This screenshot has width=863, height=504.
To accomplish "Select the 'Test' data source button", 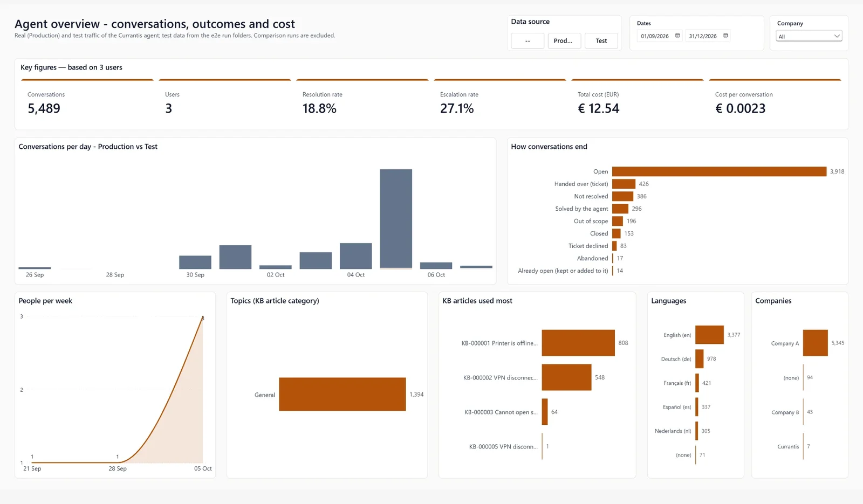I will [x=601, y=41].
